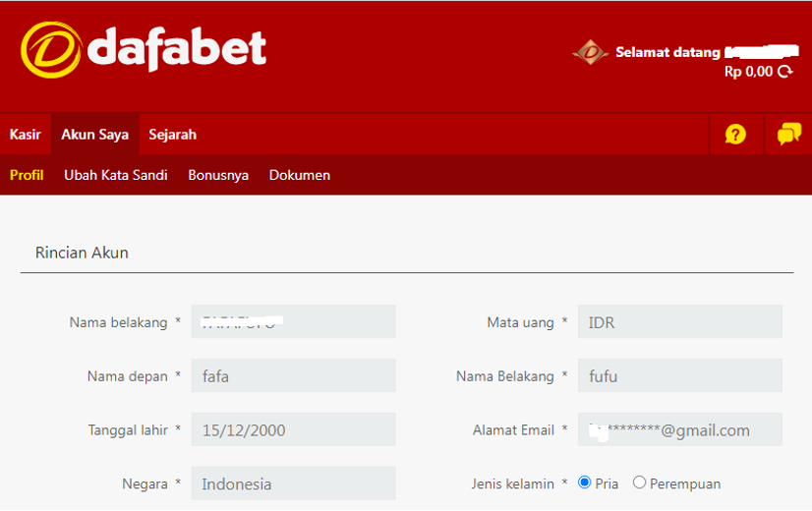Viewport: 812px width, 511px height.
Task: Click the Alamat Email label
Action: coord(513,429)
